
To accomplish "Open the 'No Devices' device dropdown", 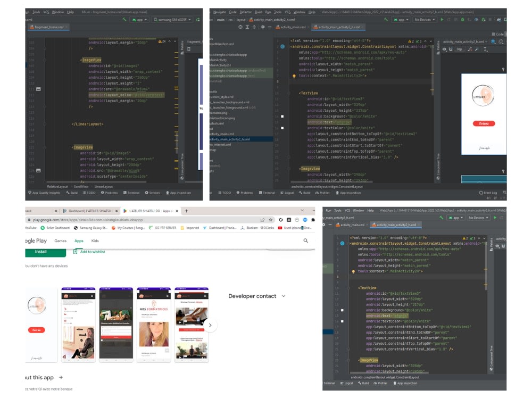I will click(x=423, y=19).
